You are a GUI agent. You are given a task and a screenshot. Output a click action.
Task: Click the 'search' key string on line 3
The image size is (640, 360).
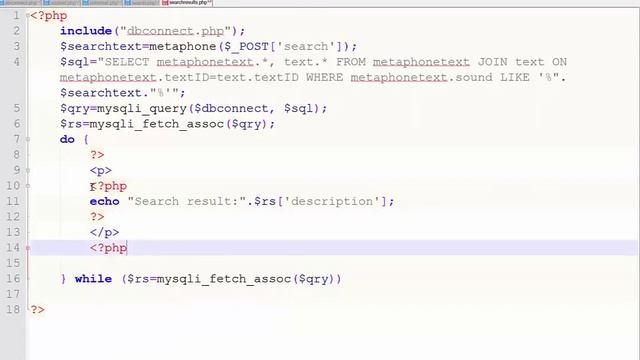tap(306, 47)
